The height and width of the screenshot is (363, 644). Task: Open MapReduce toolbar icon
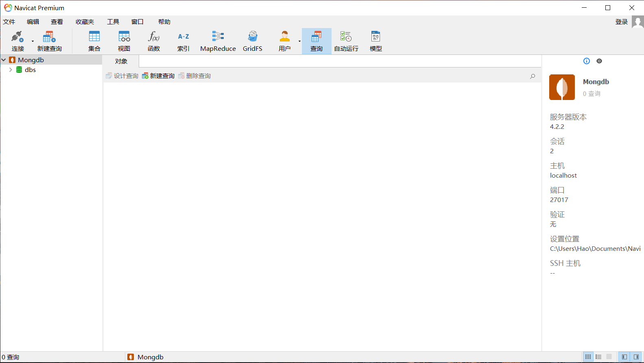pos(218,41)
